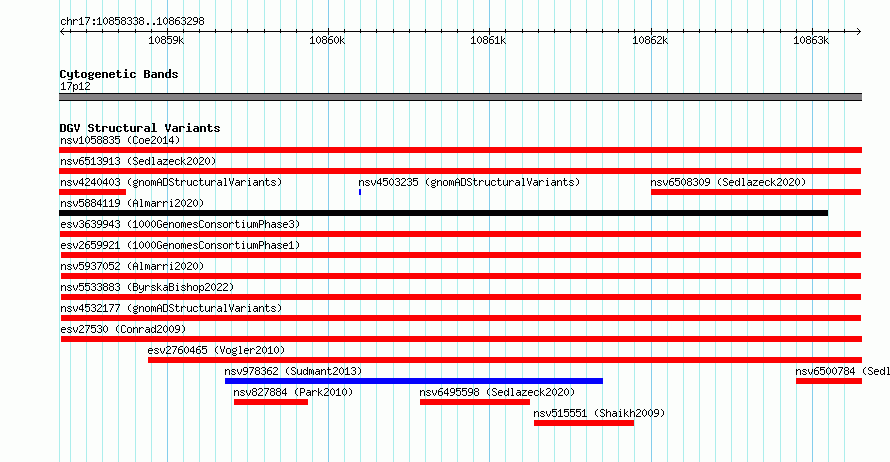Click the 10863k ruler tick label
Image resolution: width=890 pixels, height=462 pixels.
click(811, 40)
